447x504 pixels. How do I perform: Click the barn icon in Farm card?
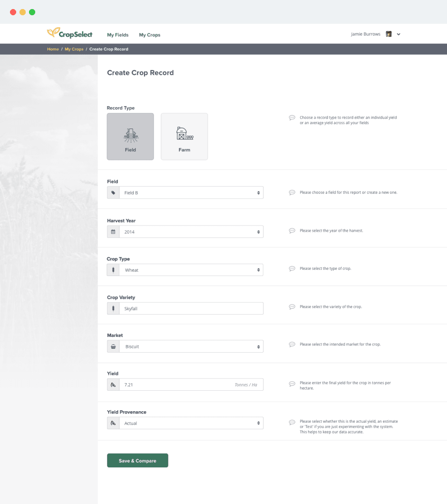tap(185, 133)
